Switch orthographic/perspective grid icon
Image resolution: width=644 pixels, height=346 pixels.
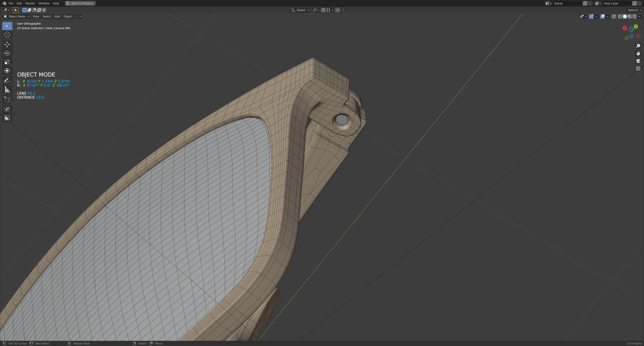[638, 69]
